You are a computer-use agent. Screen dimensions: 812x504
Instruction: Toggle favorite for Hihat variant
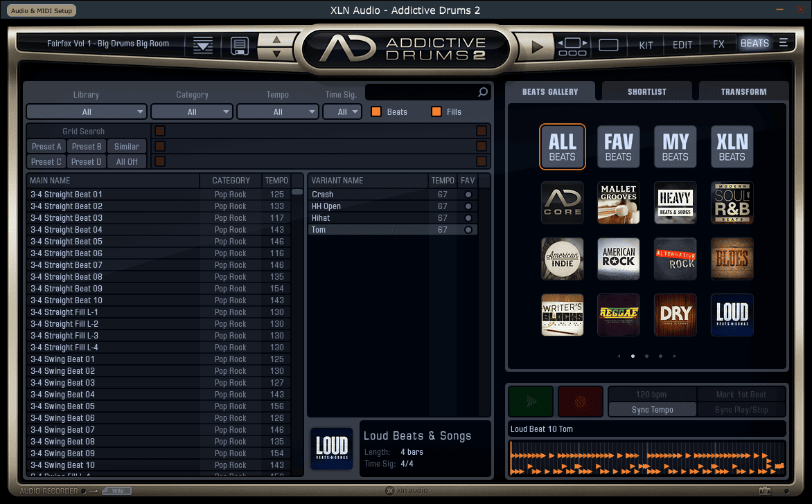pos(468,218)
